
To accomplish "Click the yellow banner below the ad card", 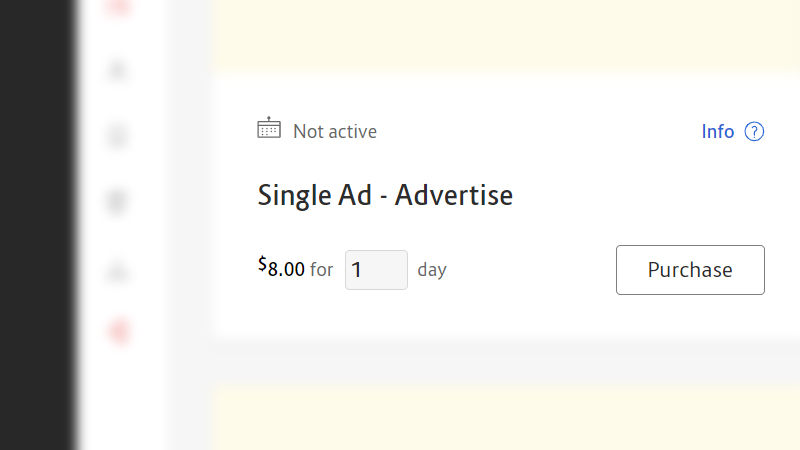I will point(500,418).
